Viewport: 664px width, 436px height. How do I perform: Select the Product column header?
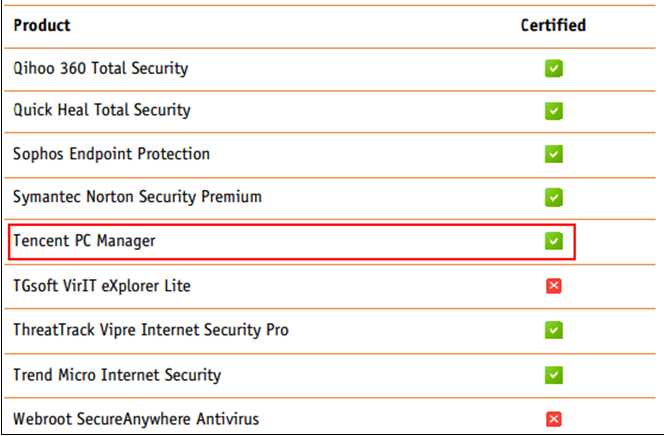(x=42, y=25)
